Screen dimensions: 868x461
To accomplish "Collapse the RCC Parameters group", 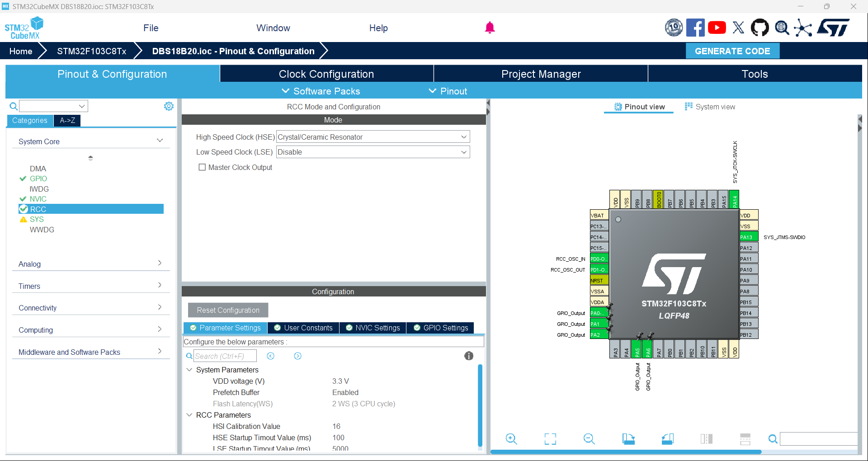I will tap(189, 415).
